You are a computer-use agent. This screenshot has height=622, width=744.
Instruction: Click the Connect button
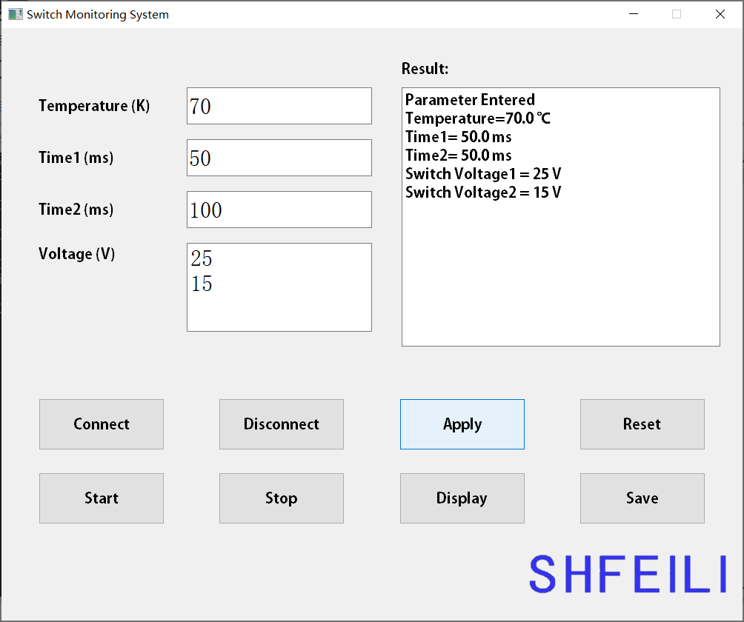pos(101,424)
